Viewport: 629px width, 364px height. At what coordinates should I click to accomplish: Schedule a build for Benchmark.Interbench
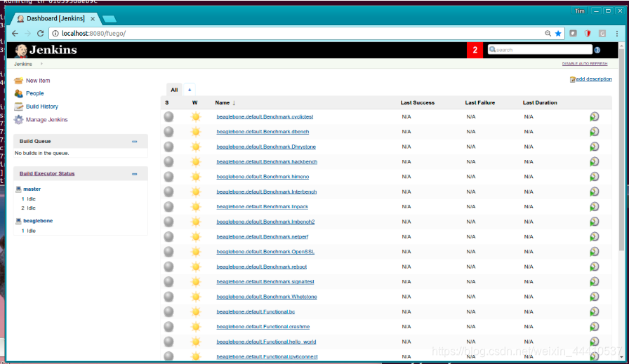(594, 191)
